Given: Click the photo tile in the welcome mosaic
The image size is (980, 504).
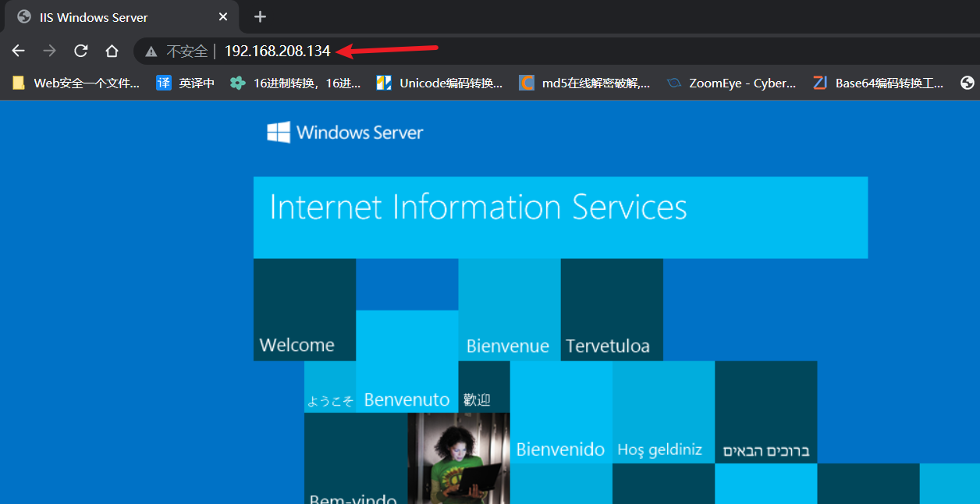Looking at the screenshot, I should [x=458, y=459].
